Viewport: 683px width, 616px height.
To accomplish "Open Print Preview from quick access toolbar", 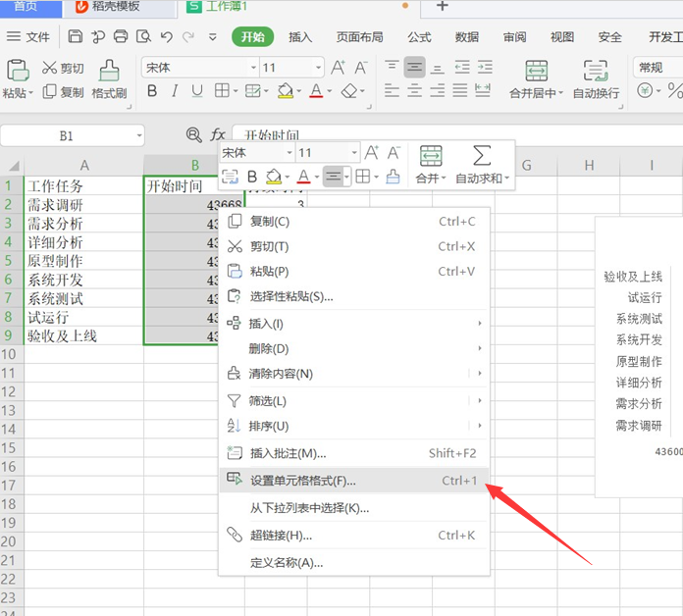I will (143, 36).
